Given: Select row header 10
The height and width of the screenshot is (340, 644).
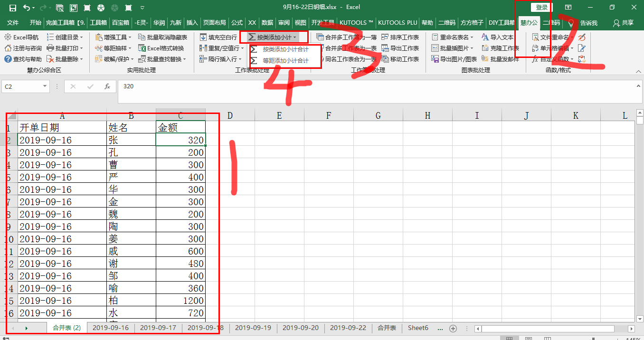Looking at the screenshot, I should (x=9, y=239).
